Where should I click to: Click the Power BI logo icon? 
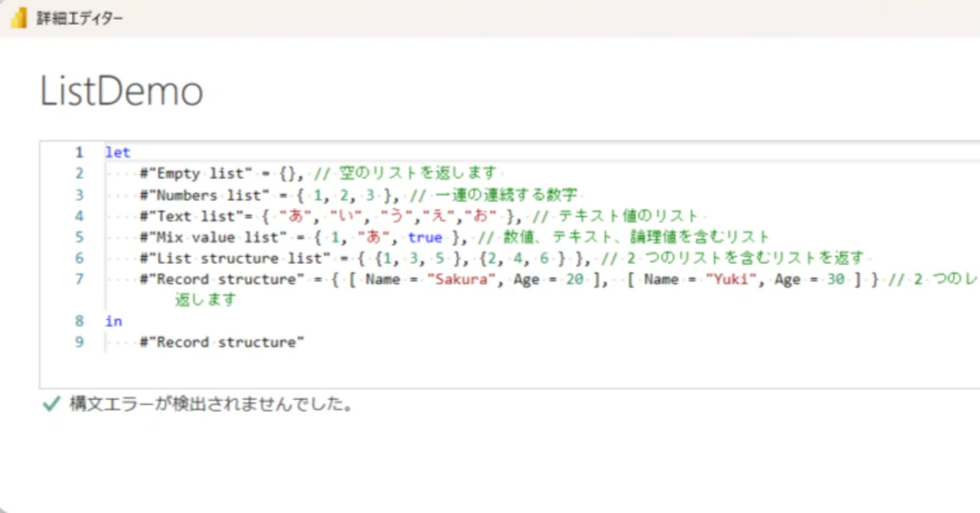[x=18, y=19]
